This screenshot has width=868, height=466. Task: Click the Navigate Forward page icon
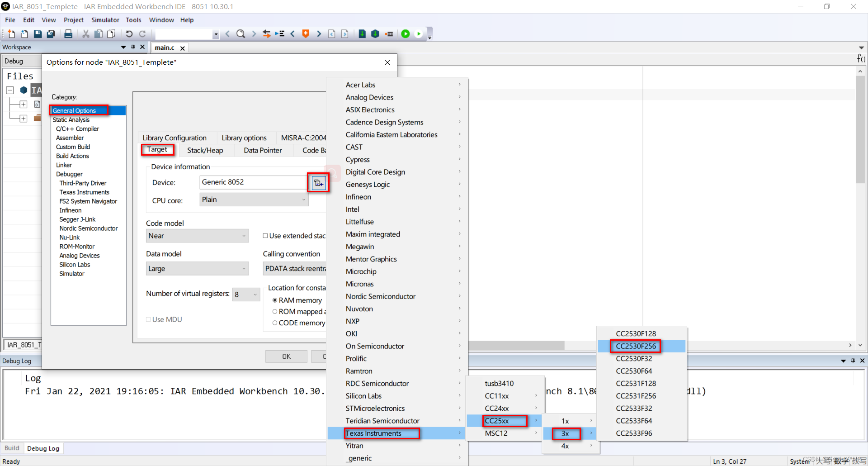(x=345, y=34)
